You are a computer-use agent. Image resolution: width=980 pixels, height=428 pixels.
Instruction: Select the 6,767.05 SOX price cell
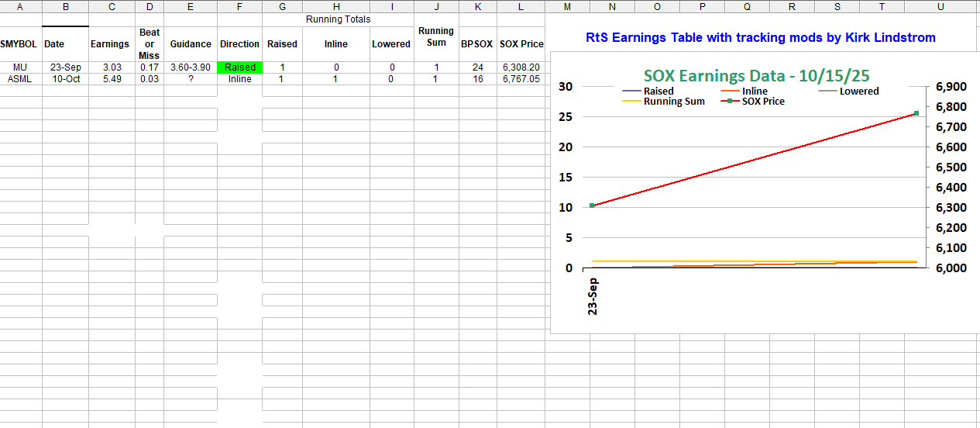521,79
